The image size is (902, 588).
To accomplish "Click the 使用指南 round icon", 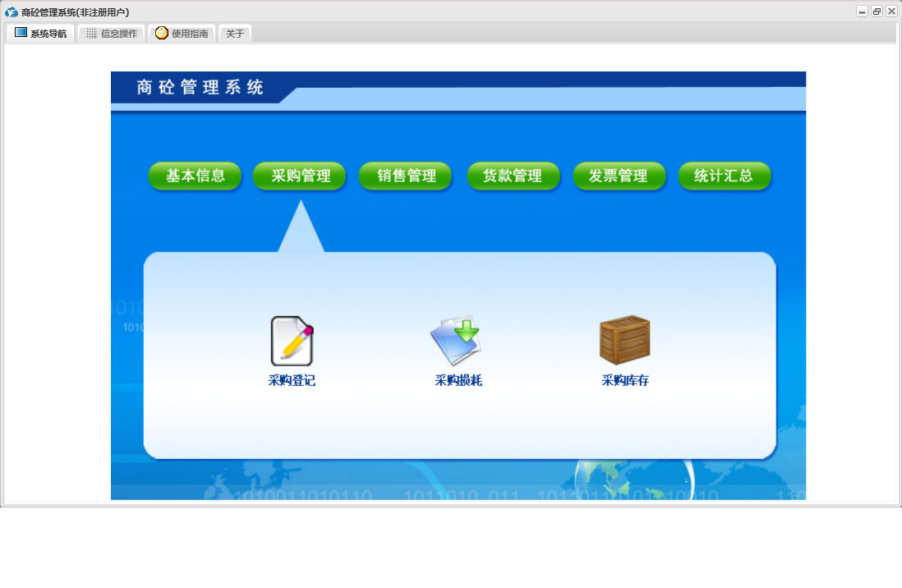I will 162,33.
